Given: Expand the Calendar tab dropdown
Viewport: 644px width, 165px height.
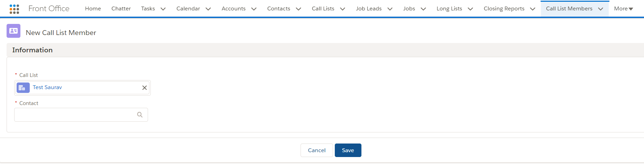Looking at the screenshot, I should pos(208,9).
